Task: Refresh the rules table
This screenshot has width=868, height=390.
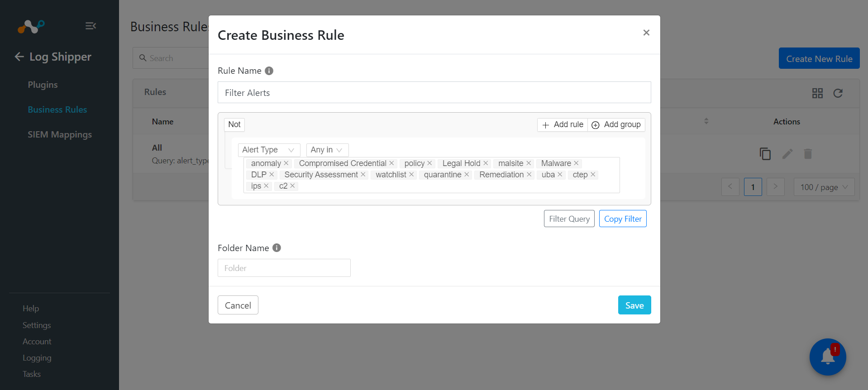Action: point(838,93)
